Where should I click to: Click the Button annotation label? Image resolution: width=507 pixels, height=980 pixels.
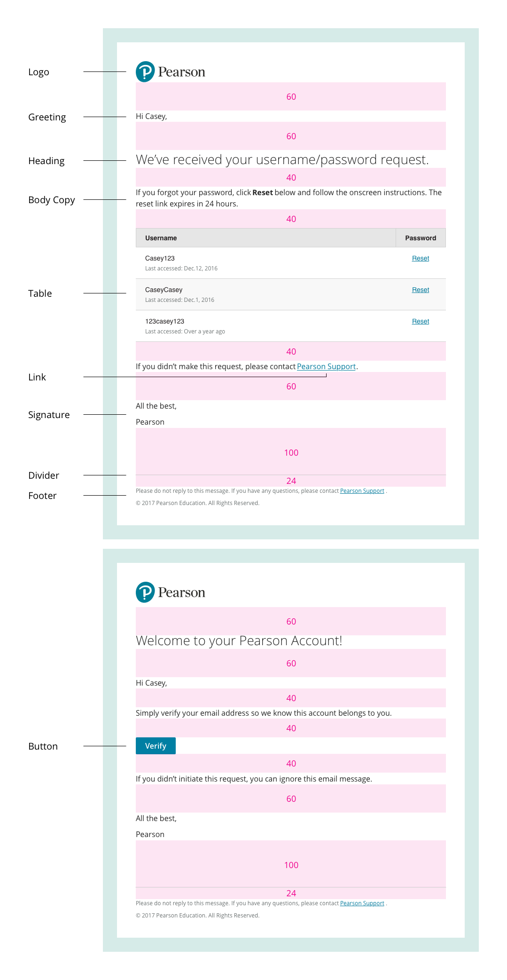43,746
